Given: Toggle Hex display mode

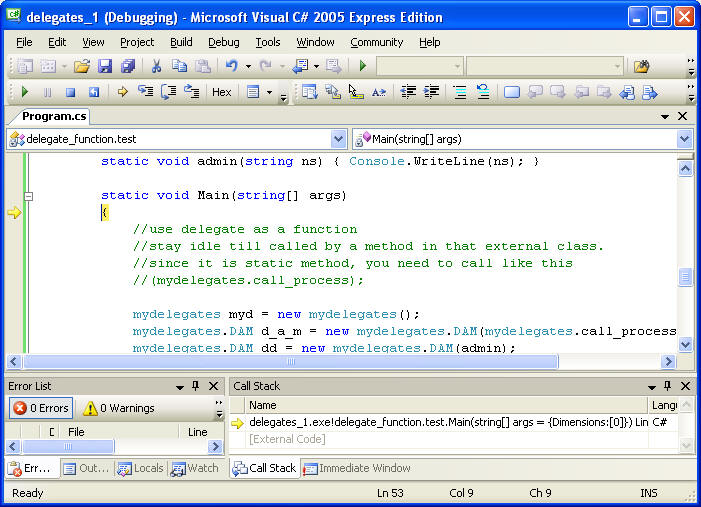Looking at the screenshot, I should tap(221, 92).
